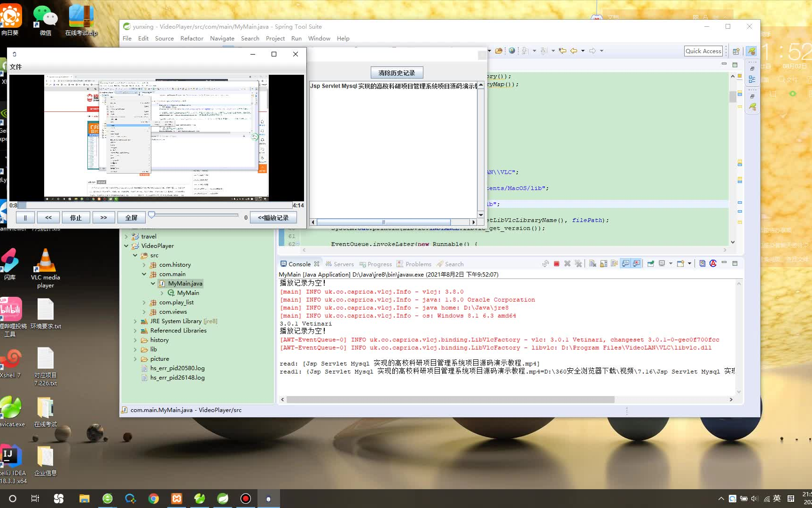Expand Referenced Libraries node
Screen dimensions: 812x508
(135, 331)
